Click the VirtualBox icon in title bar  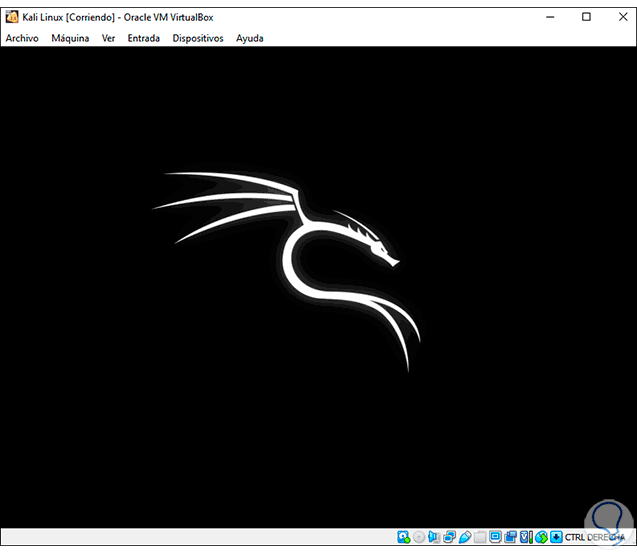12,17
